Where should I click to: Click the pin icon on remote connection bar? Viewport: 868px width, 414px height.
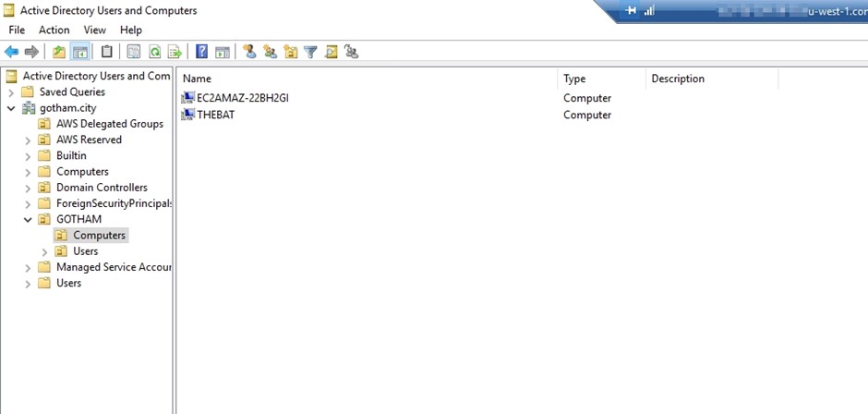pyautogui.click(x=630, y=10)
